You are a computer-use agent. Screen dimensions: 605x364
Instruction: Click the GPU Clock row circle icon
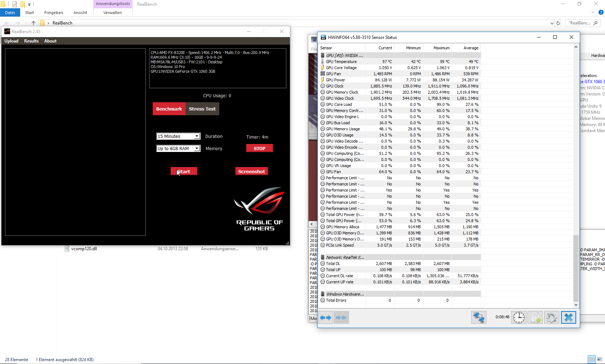pyautogui.click(x=323, y=86)
